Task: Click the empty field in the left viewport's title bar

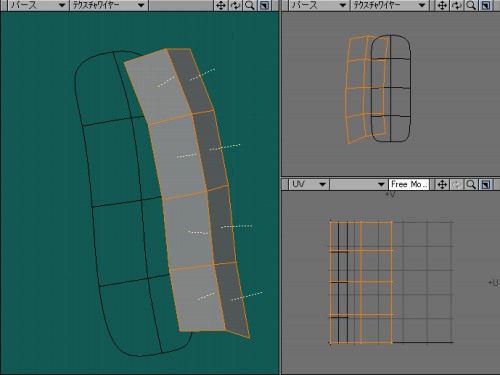Action: point(181,5)
